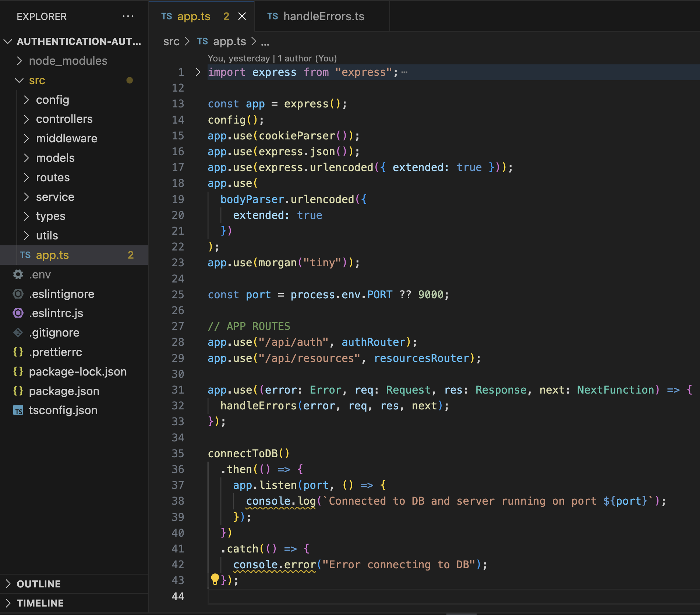Expand the OUTLINE panel
Screen dimensions: 700x615
point(74,584)
